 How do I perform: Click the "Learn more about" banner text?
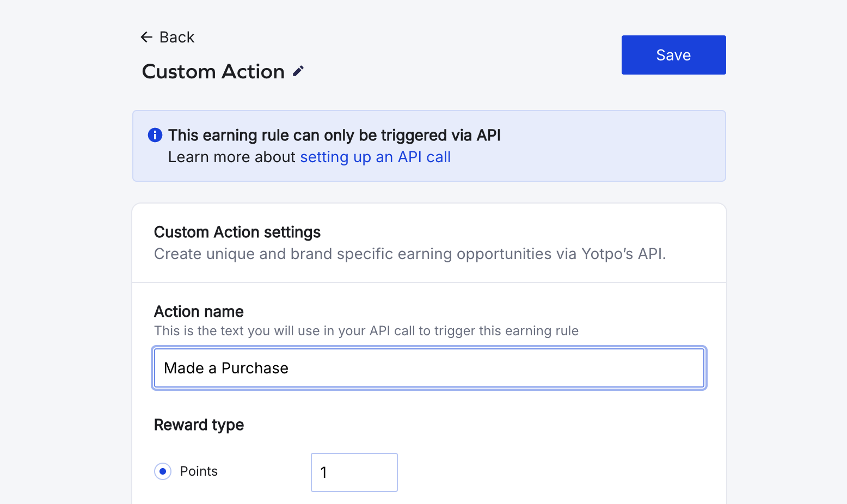[232, 157]
